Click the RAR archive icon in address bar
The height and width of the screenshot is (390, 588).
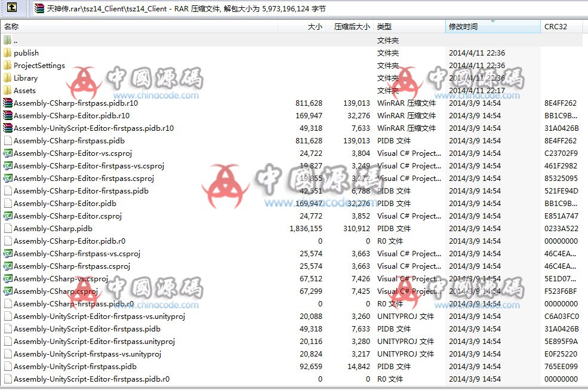tap(38, 8)
